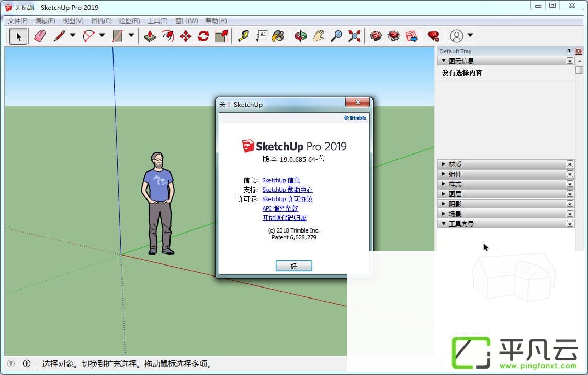Open the API 服务条款 link
This screenshot has width=588, height=375.
point(280,208)
